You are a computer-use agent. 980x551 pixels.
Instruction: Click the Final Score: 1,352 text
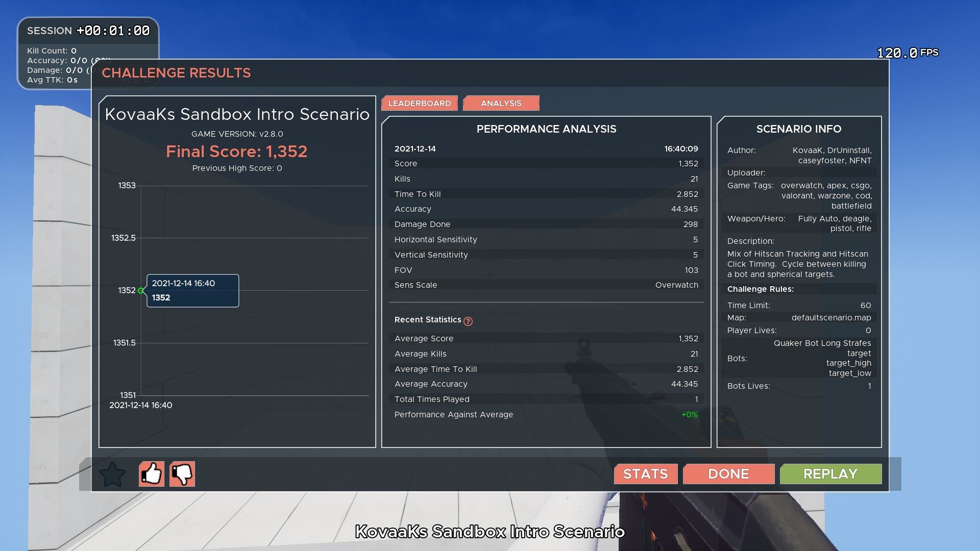point(237,152)
